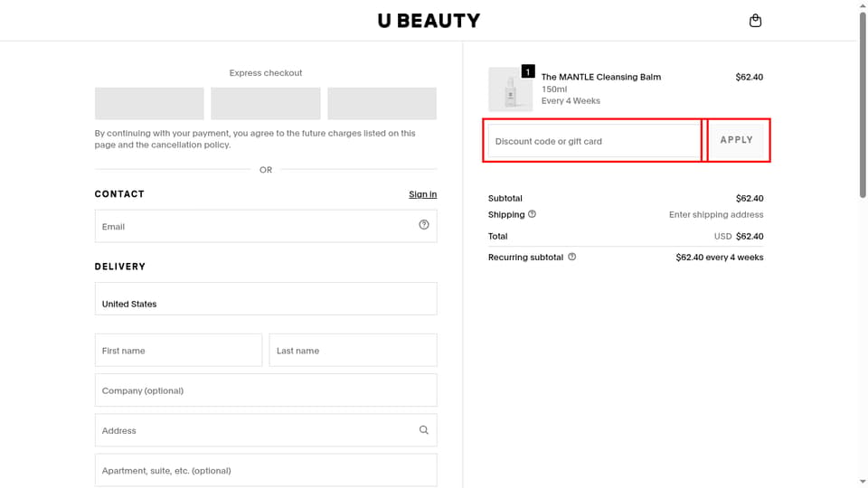The image size is (868, 488).
Task: Open the United States country dropdown
Action: (266, 299)
